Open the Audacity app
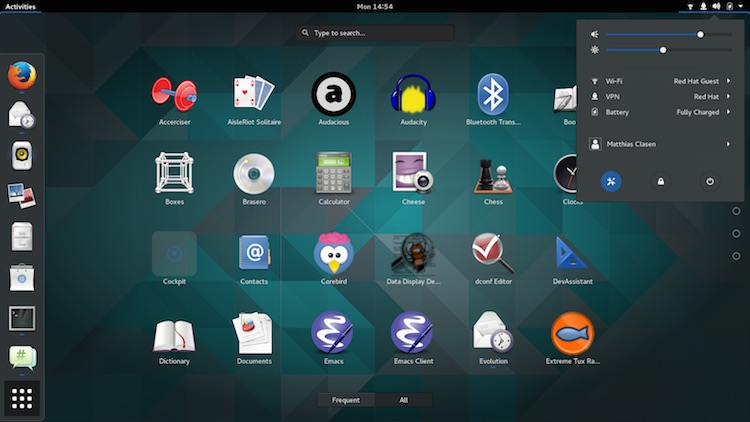 (x=413, y=100)
